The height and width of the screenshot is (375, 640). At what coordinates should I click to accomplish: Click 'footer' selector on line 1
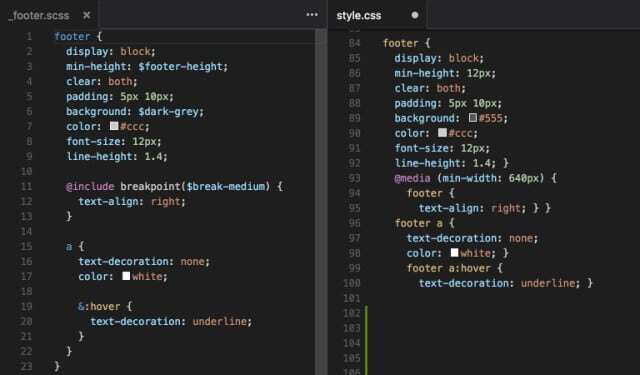click(72, 37)
